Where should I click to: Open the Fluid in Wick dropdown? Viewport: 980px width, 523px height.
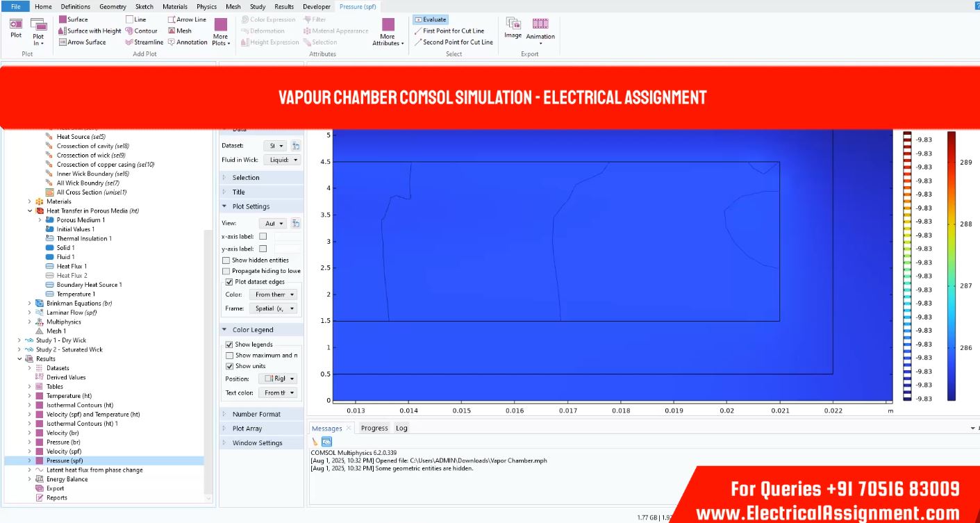click(281, 160)
